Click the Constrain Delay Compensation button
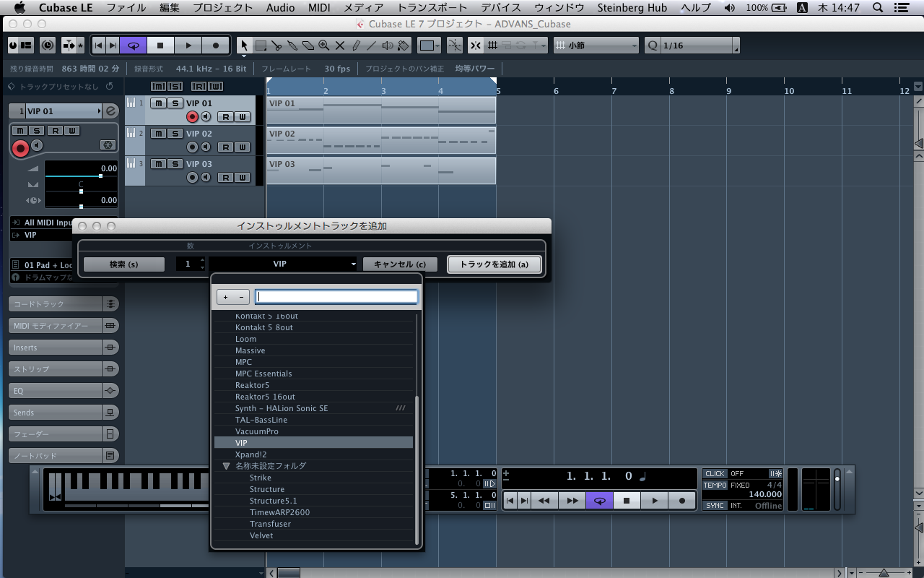Viewport: 924px width, 578px height. tap(48, 46)
